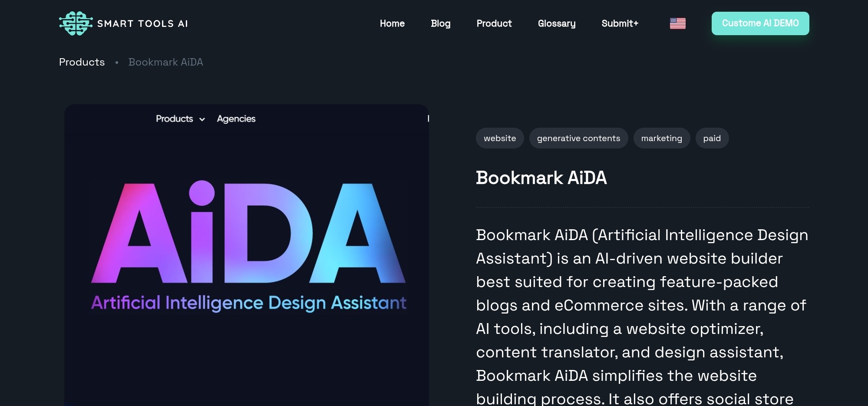868x406 pixels.
Task: Click the Bookmark AiDA breadcrumb text
Action: pos(165,62)
